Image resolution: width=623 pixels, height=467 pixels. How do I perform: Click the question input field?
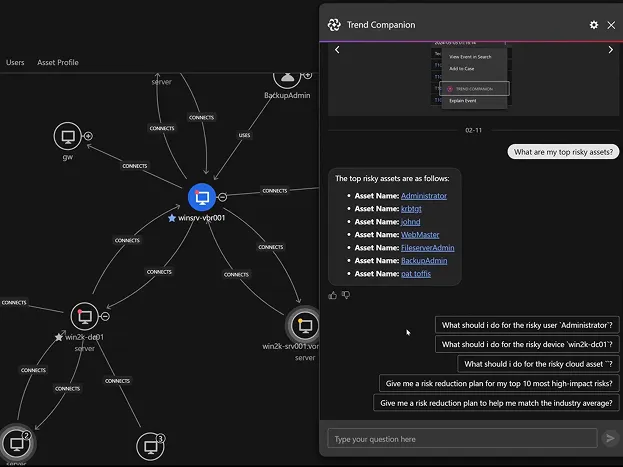(x=460, y=439)
